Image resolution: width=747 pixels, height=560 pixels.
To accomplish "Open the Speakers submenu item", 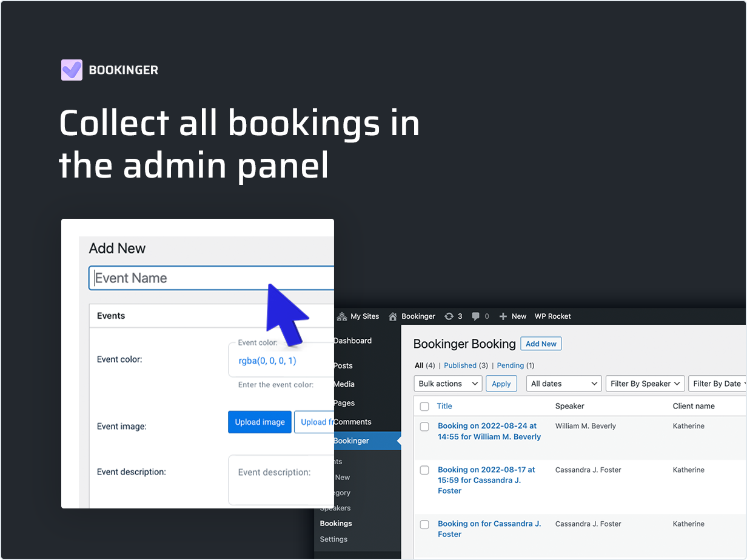I will 335,508.
